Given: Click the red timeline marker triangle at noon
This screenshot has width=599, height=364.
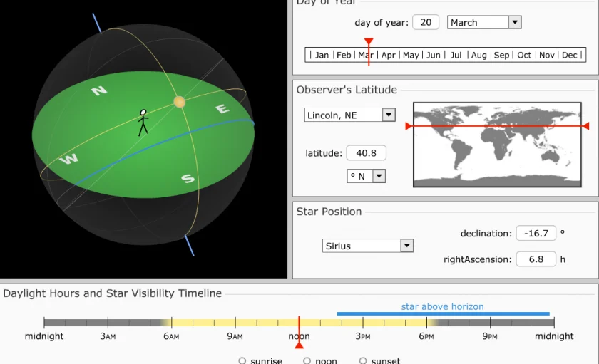Looking at the screenshot, I should (299, 345).
